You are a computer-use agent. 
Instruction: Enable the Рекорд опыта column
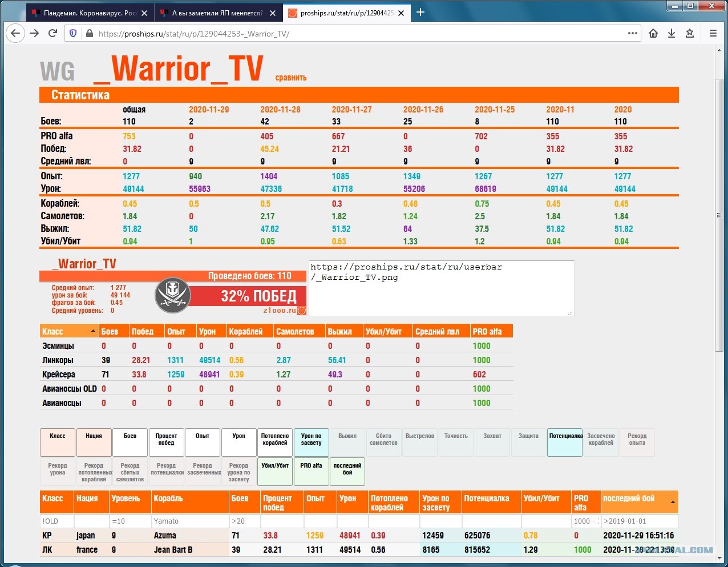637,443
